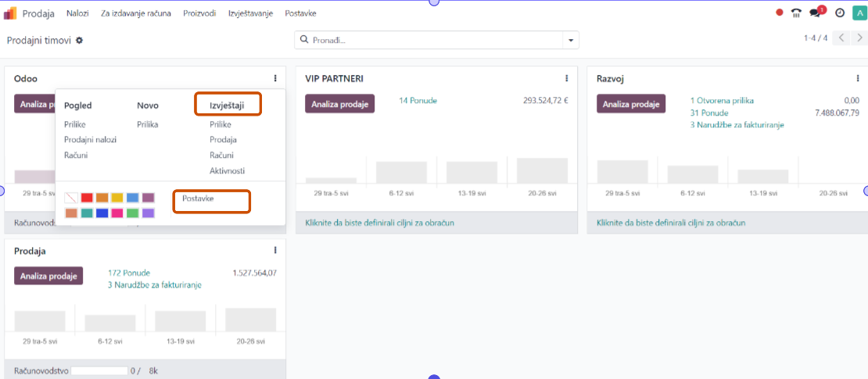Open the activities clock icon
This screenshot has width=868, height=379.
tap(840, 13)
